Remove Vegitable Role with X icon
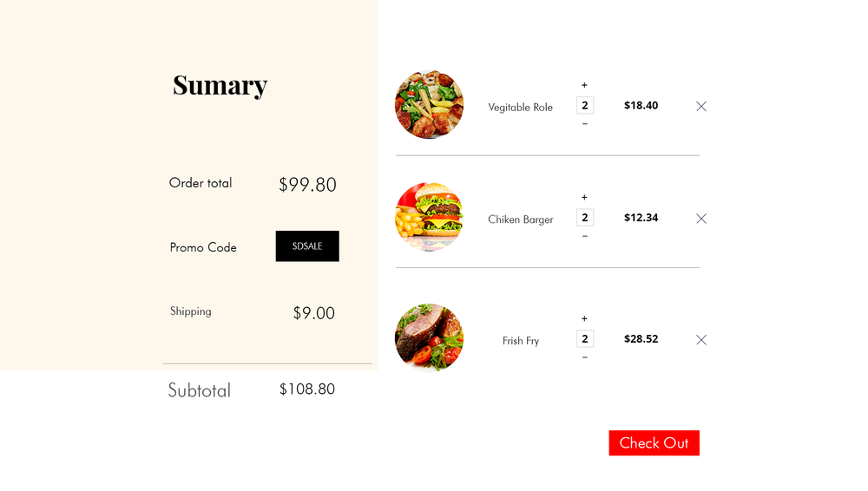 pyautogui.click(x=700, y=107)
